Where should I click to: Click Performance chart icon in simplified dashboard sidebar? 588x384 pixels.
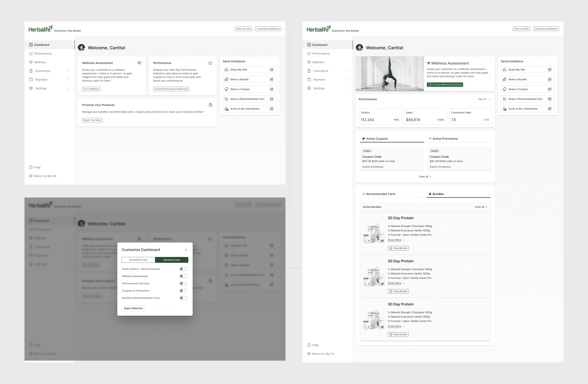31,53
